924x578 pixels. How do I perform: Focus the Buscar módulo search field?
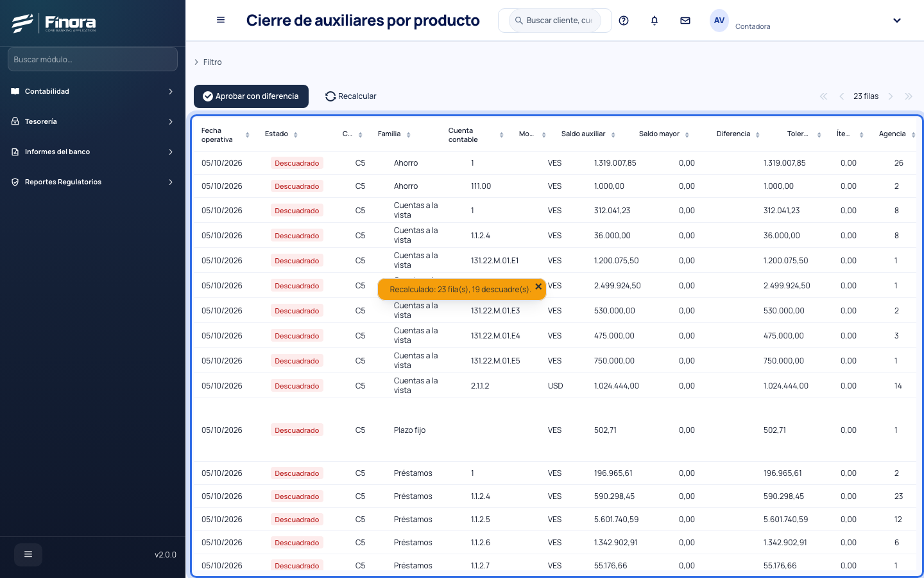92,59
